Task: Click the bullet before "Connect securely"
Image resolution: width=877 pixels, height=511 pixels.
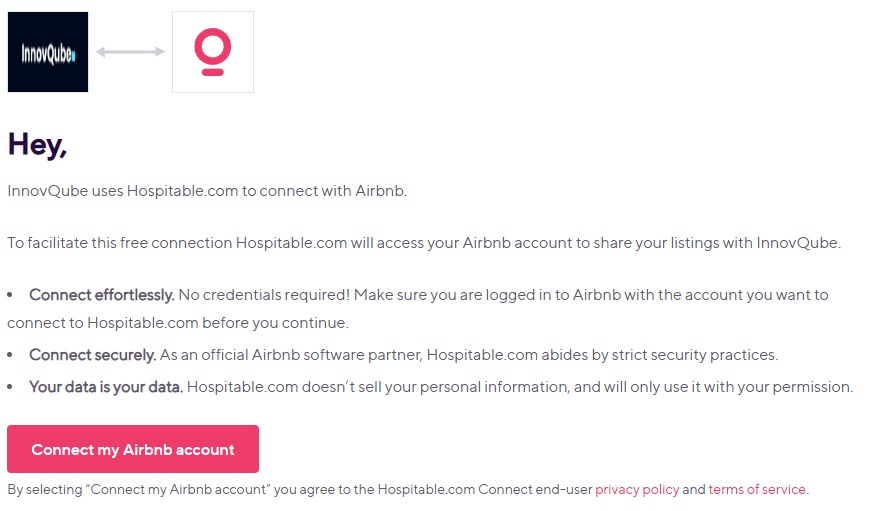Action: click(x=11, y=356)
